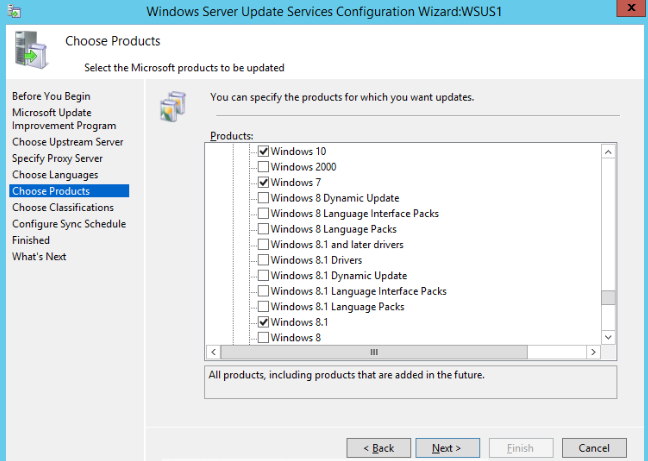Tick Windows 8.1 Language Interface Packs
Image resolution: width=648 pixels, height=461 pixels.
(263, 291)
